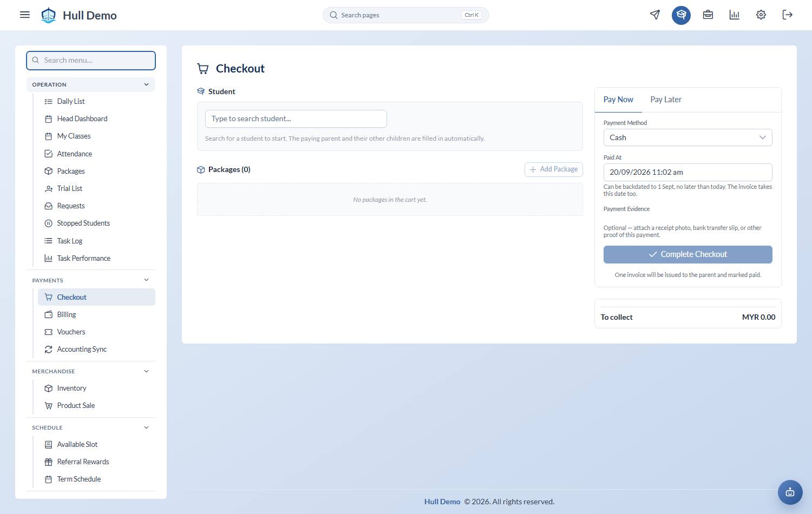Image resolution: width=812 pixels, height=514 pixels.
Task: Open the Payment Method Cash dropdown
Action: [687, 137]
